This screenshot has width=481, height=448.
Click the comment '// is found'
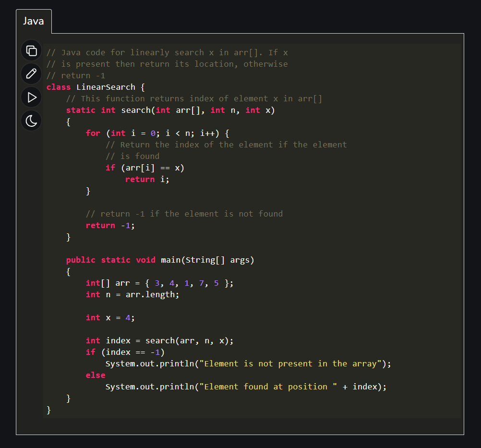click(132, 156)
